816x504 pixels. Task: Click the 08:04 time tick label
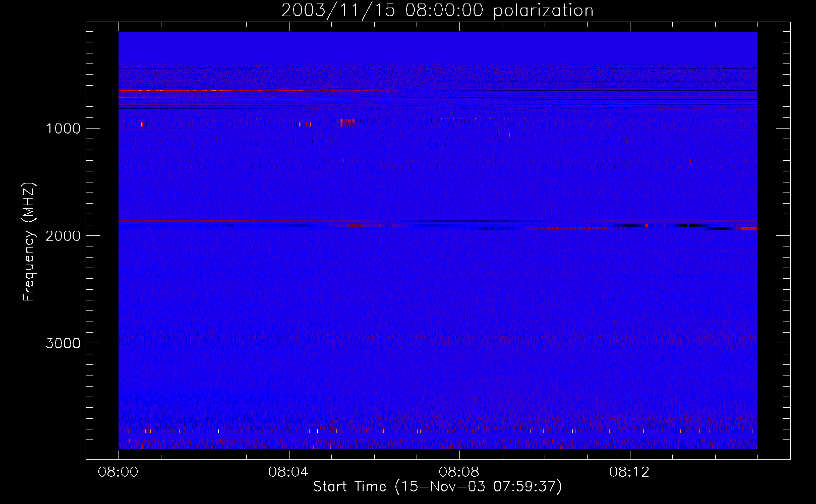(289, 472)
